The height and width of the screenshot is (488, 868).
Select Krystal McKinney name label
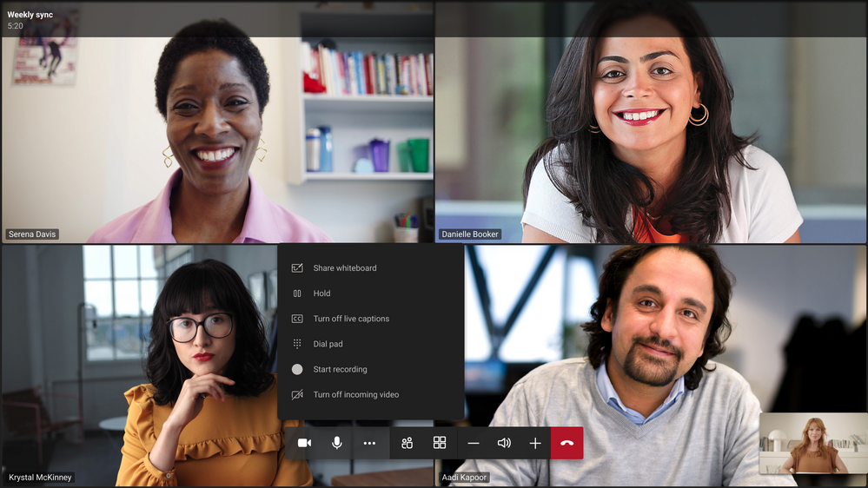tap(40, 477)
